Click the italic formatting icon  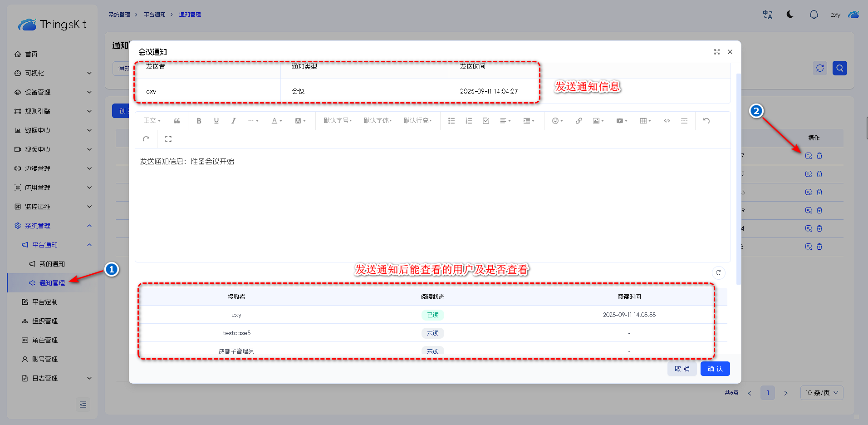(x=233, y=121)
